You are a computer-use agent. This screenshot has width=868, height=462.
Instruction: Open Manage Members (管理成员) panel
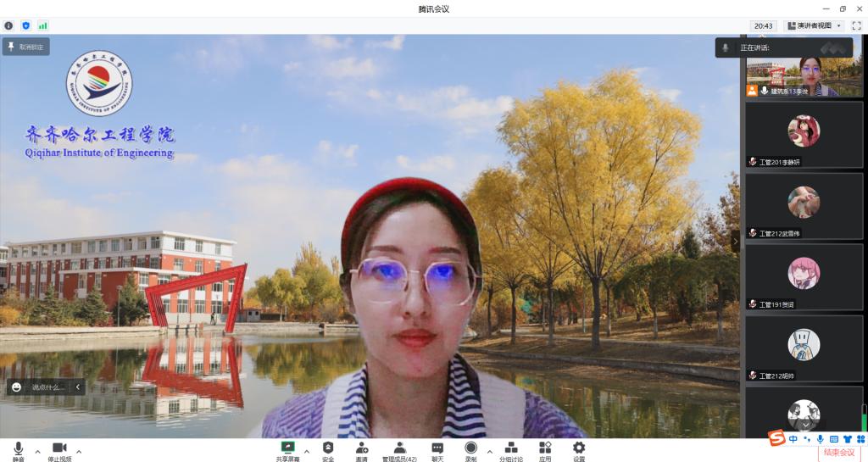point(399,449)
